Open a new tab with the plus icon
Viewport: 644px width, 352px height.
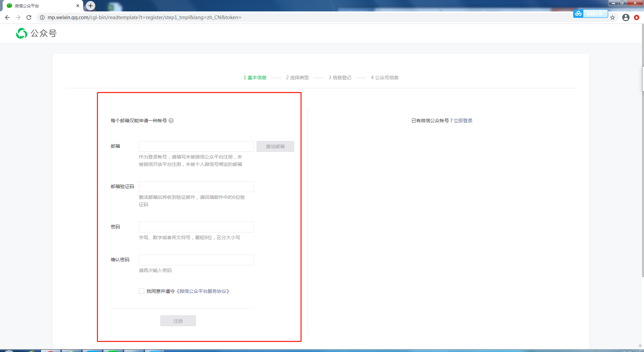[91, 6]
